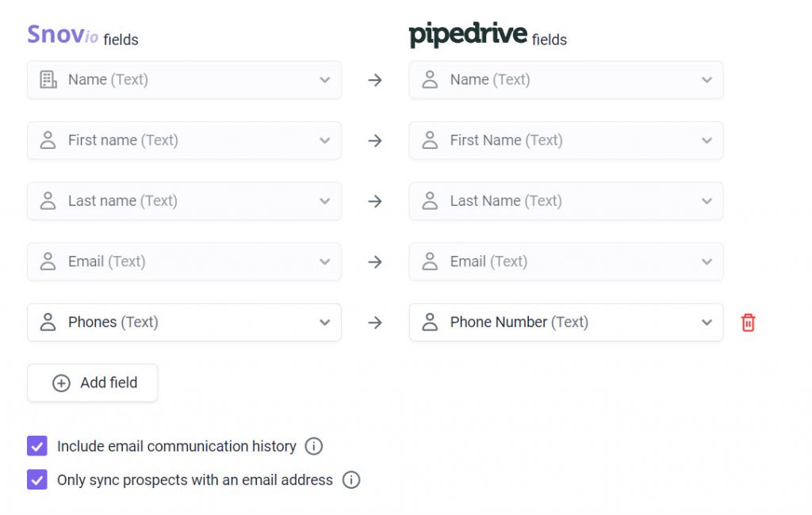Click the plus icon inside Add field button
The image size is (812, 515).
coord(61,383)
